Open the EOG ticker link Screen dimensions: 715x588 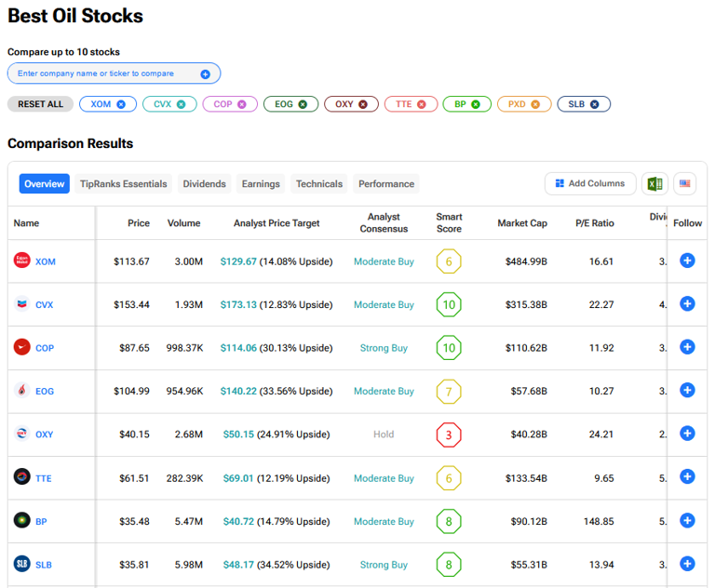click(x=45, y=392)
